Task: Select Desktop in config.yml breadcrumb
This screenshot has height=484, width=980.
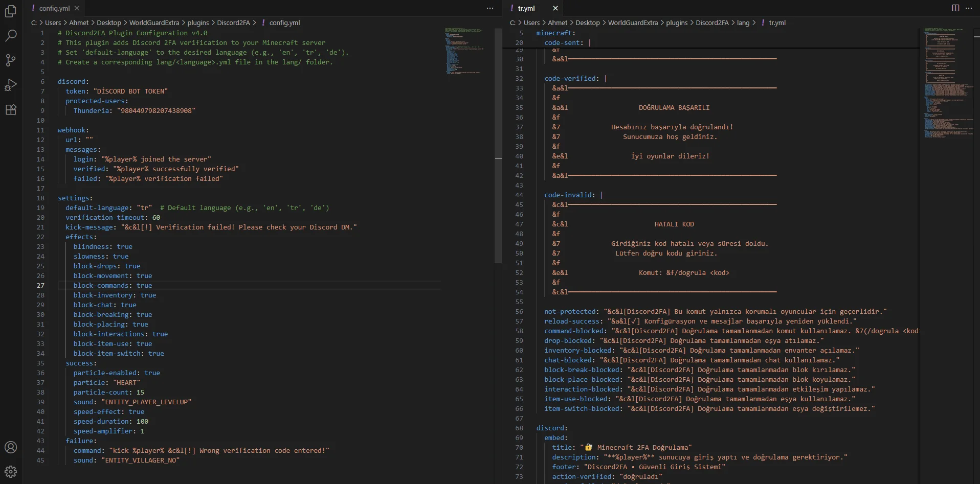Action: coord(109,22)
